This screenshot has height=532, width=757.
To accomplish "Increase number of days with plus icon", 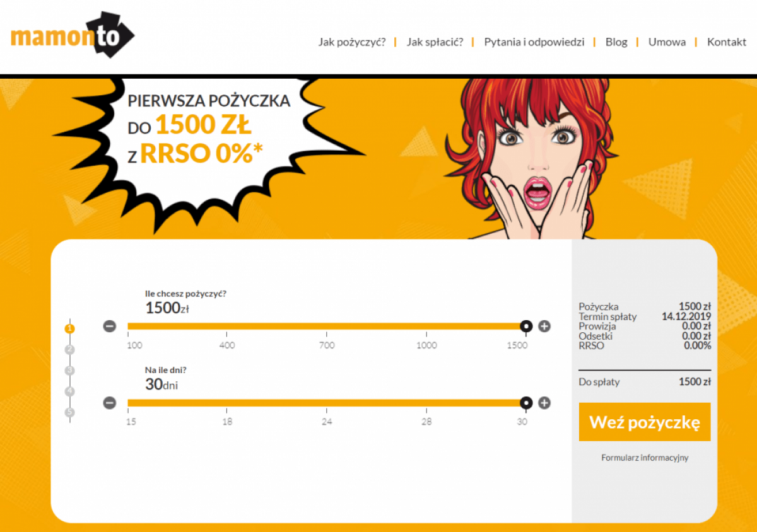I will coord(544,403).
